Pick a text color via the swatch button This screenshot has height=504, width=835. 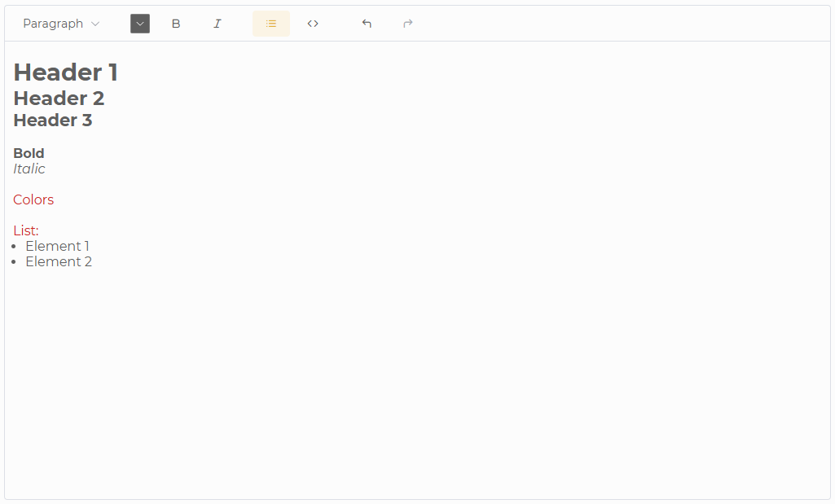[139, 23]
